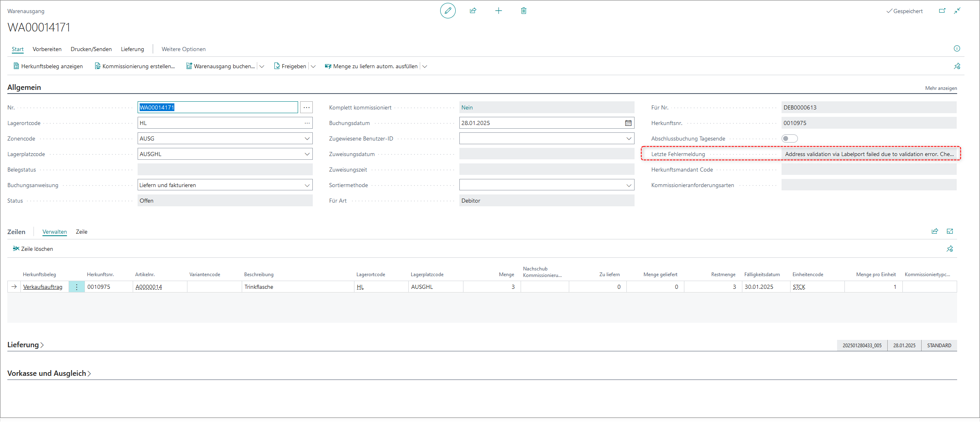Viewport: 980px width, 422px height.
Task: Open page in new window icon
Action: pyautogui.click(x=942, y=11)
